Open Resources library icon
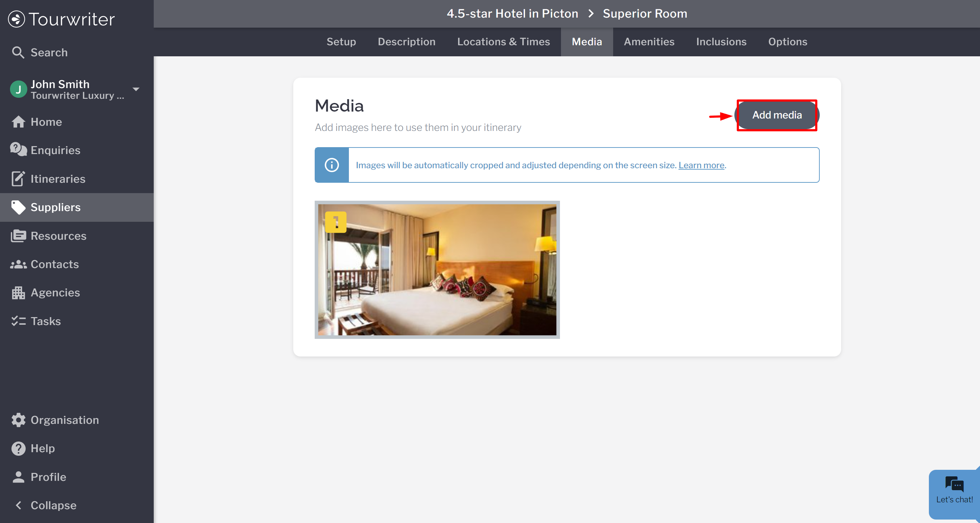The height and width of the screenshot is (523, 980). (18, 236)
